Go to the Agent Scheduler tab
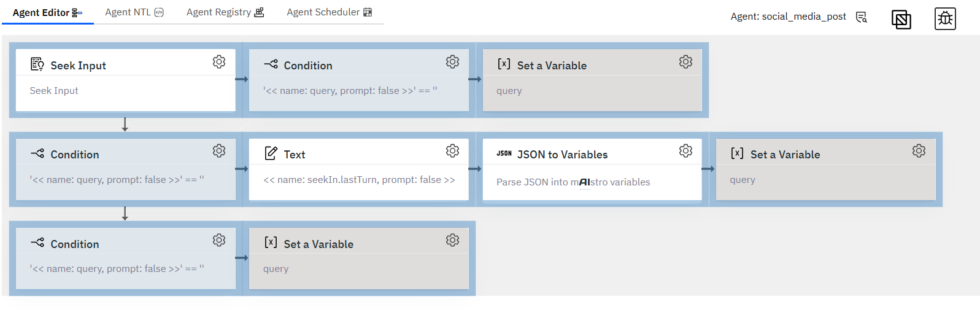 (330, 12)
